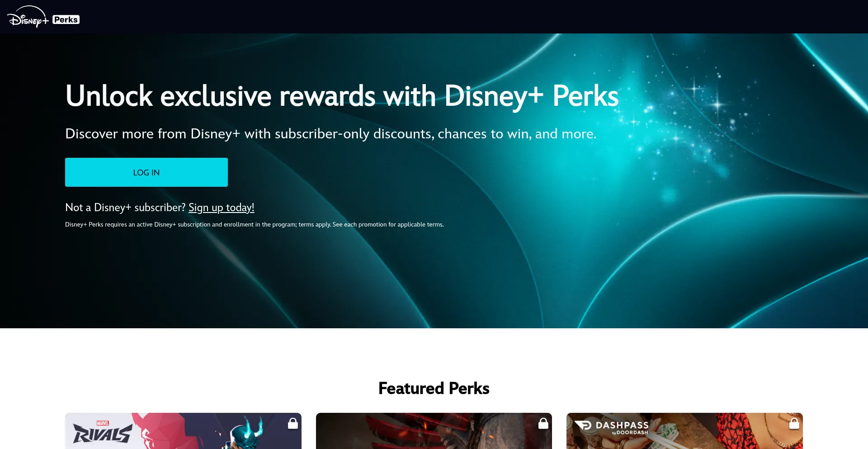Open the middle featured perk card
Image resolution: width=868 pixels, height=449 pixels.
pos(434,431)
